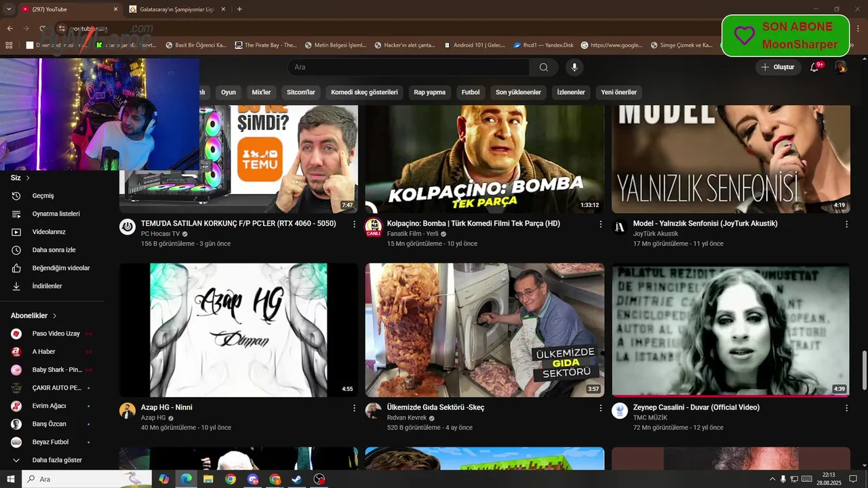Viewport: 868px width, 488px height.
Task: Open Videolarınız in the sidebar
Action: coord(52,232)
